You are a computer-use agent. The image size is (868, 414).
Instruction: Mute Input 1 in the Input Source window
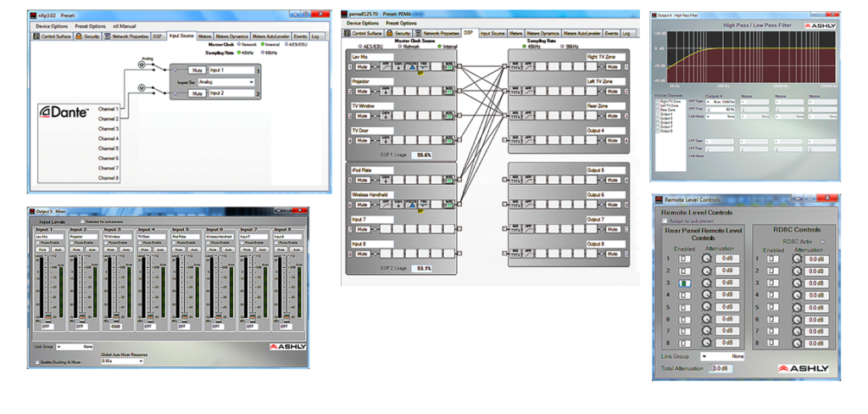coord(198,70)
